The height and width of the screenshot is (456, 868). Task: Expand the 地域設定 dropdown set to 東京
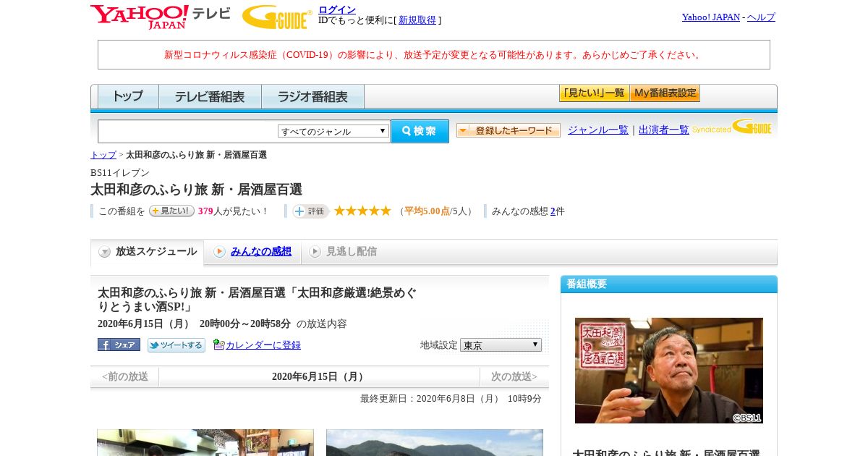(501, 345)
